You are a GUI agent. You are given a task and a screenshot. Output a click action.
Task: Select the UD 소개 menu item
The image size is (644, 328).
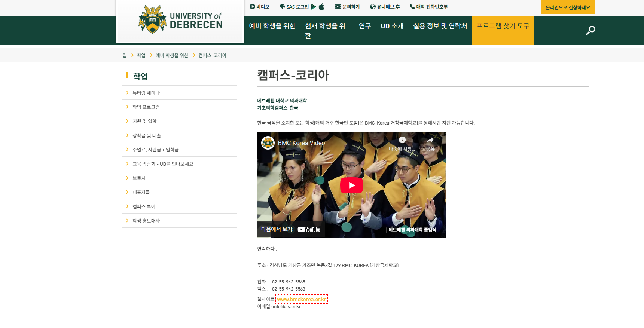392,26
